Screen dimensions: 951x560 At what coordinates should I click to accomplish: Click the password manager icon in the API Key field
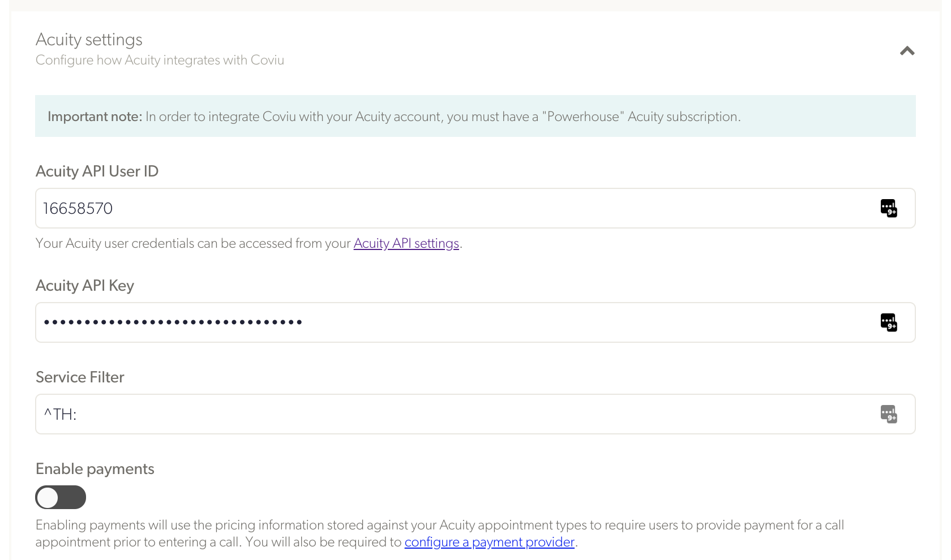coord(888,322)
